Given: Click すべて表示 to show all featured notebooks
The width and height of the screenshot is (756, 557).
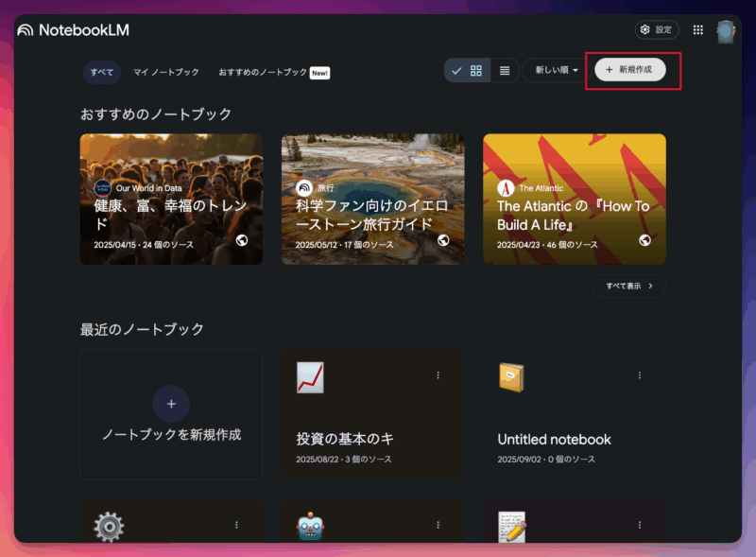Looking at the screenshot, I should pos(628,286).
